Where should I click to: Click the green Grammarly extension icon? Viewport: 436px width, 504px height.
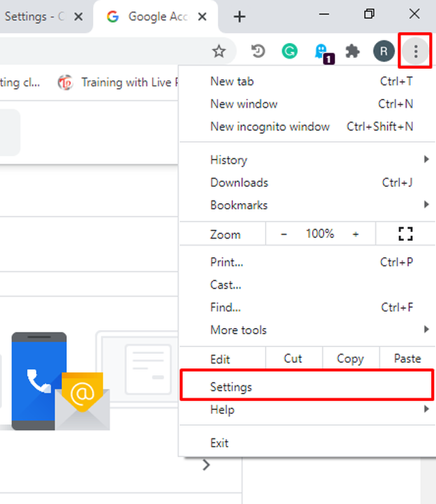pyautogui.click(x=290, y=51)
